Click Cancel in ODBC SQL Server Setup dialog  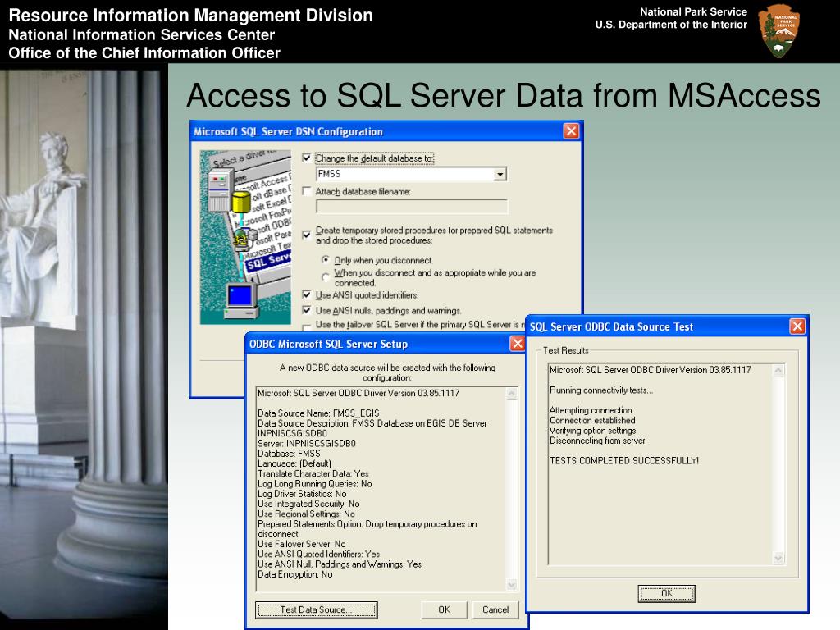[x=495, y=609]
